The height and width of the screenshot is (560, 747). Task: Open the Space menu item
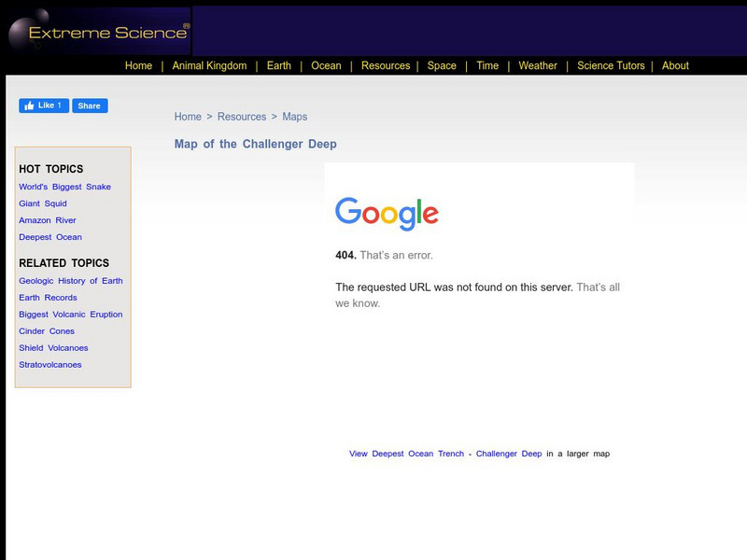[442, 65]
